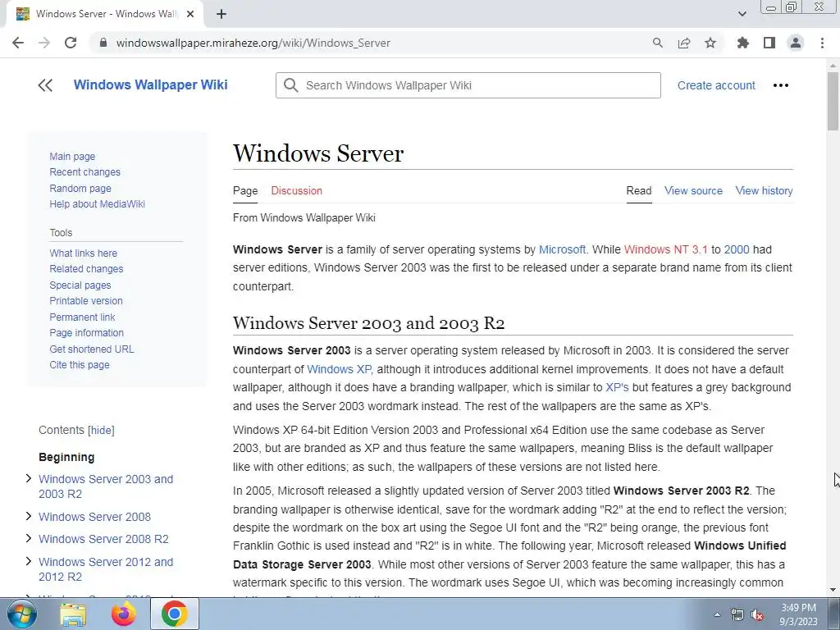This screenshot has width=840, height=630.
Task: Expand Windows Server 2012 and 2012 R2 chevron
Action: tap(29, 561)
